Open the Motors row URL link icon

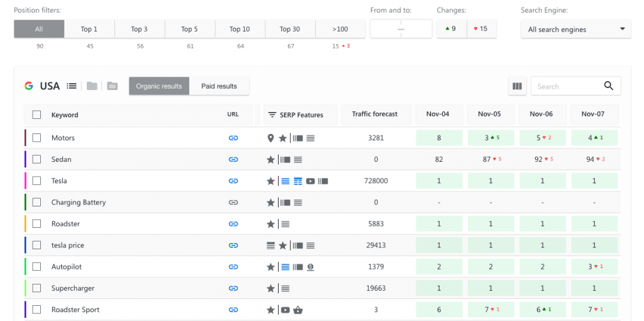[233, 138]
